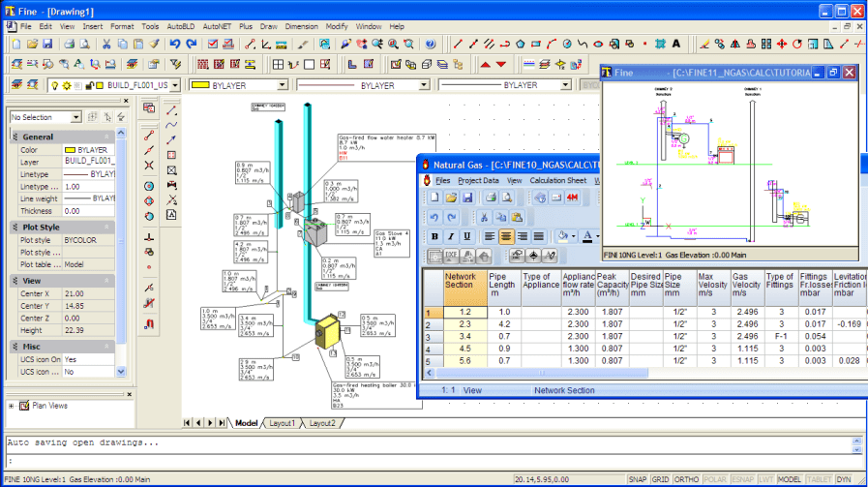Toggle LWT in status bar
The width and height of the screenshot is (868, 487).
click(765, 479)
